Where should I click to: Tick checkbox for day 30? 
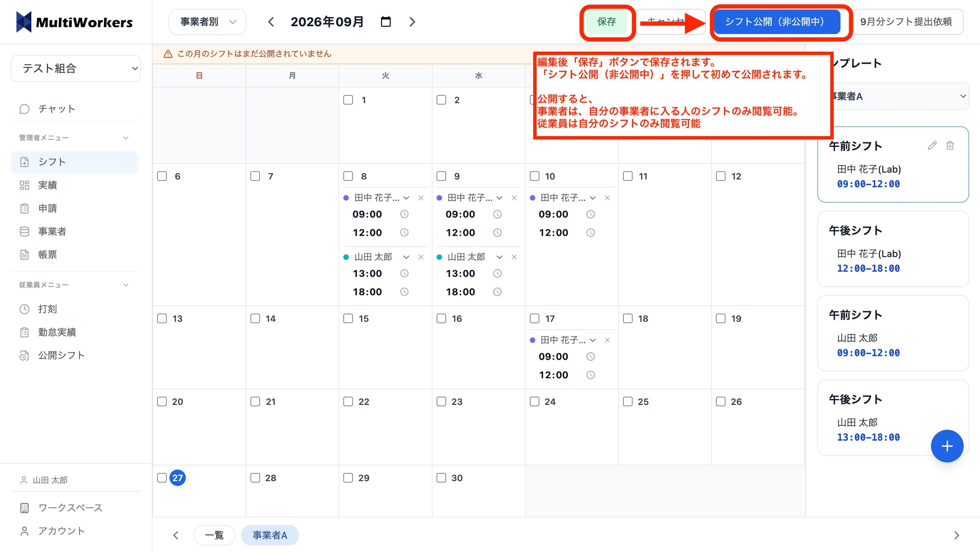(x=441, y=478)
